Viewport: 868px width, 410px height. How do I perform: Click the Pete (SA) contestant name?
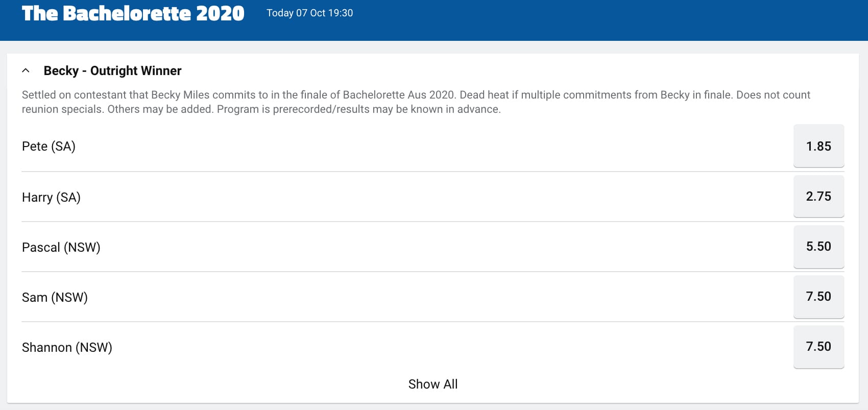coord(49,147)
